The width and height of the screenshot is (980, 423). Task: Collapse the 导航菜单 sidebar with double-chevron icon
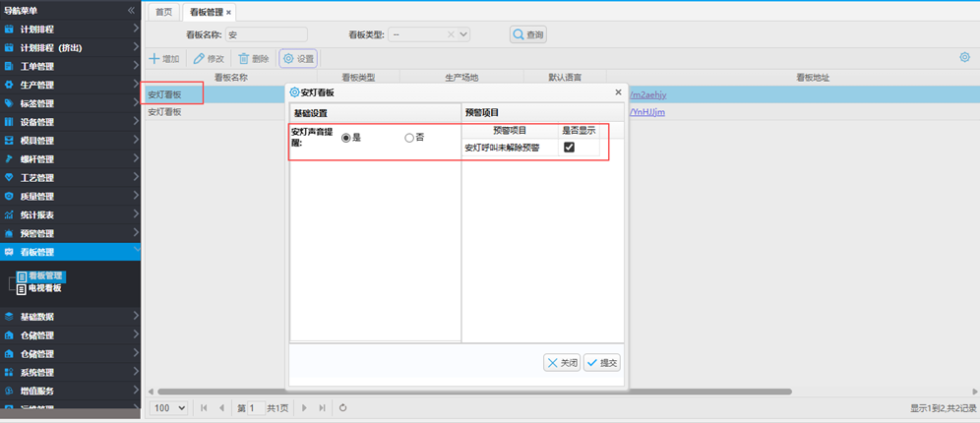point(131,10)
